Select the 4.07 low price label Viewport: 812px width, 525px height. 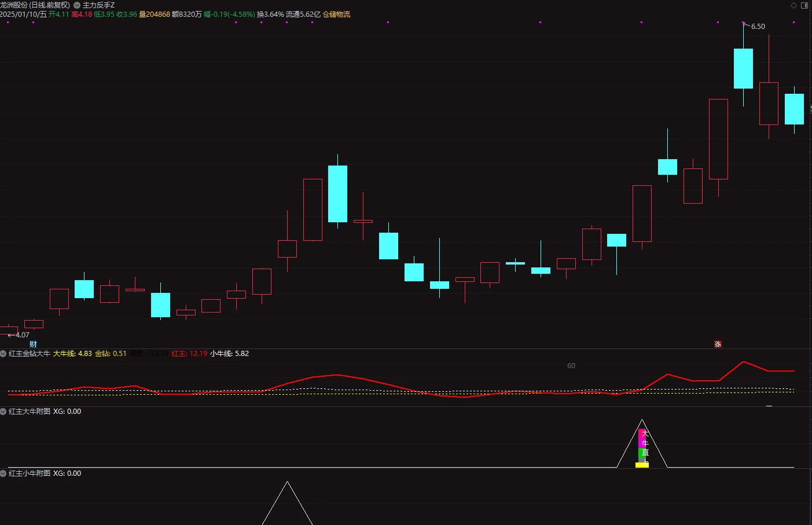coord(22,335)
